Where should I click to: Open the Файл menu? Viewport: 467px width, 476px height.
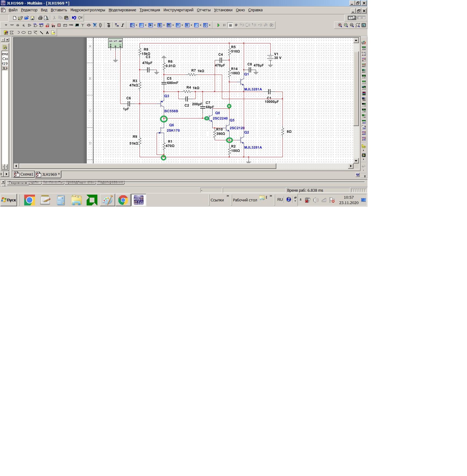(13, 10)
